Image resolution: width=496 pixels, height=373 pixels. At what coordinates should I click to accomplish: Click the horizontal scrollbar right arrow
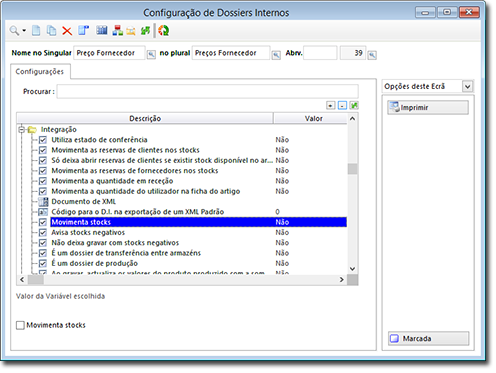[342, 280]
